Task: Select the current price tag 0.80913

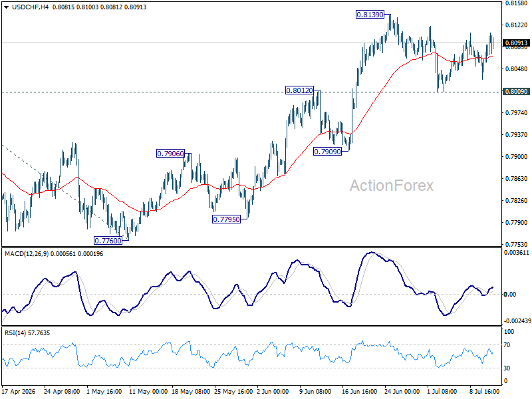Action: click(x=516, y=43)
